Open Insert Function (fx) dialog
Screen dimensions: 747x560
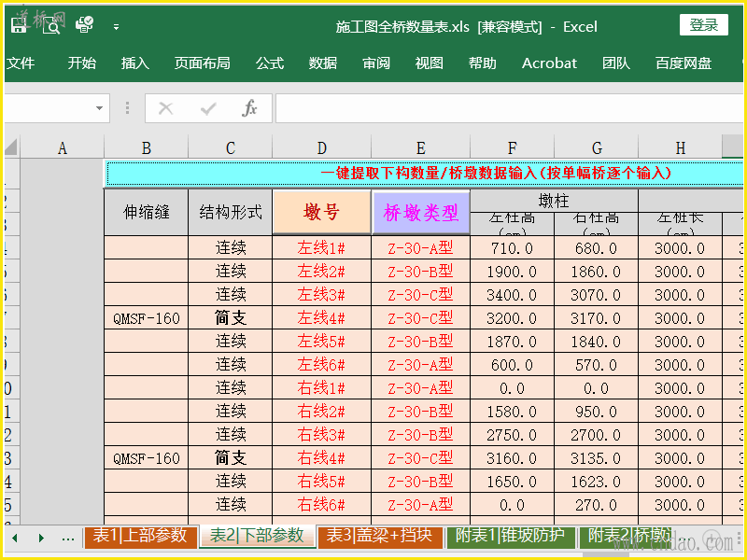[249, 108]
